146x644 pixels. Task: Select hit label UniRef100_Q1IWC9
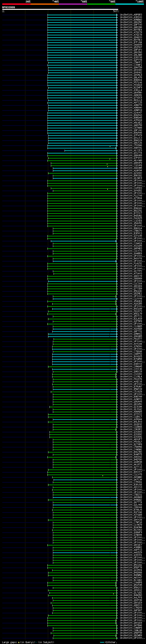[x=131, y=178]
